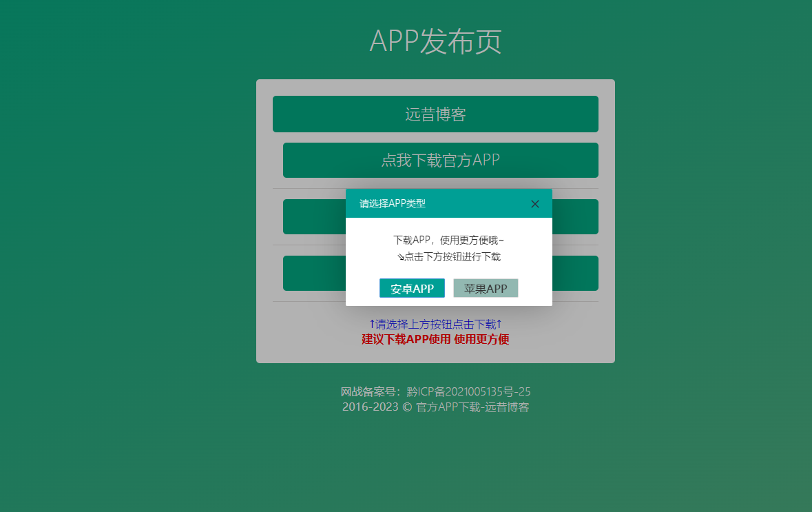Open the 黔ICP备2021005135号-25 record link

tap(468, 392)
